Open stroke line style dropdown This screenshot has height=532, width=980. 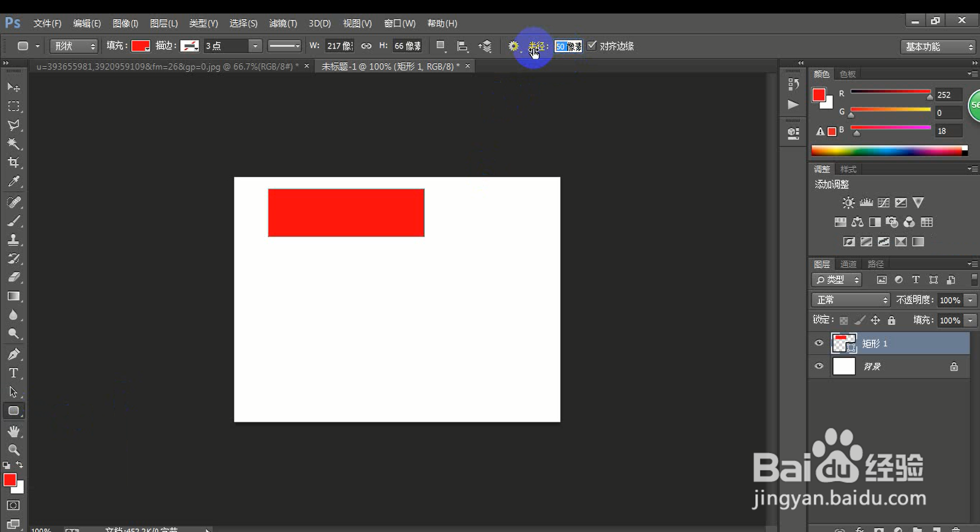[285, 46]
